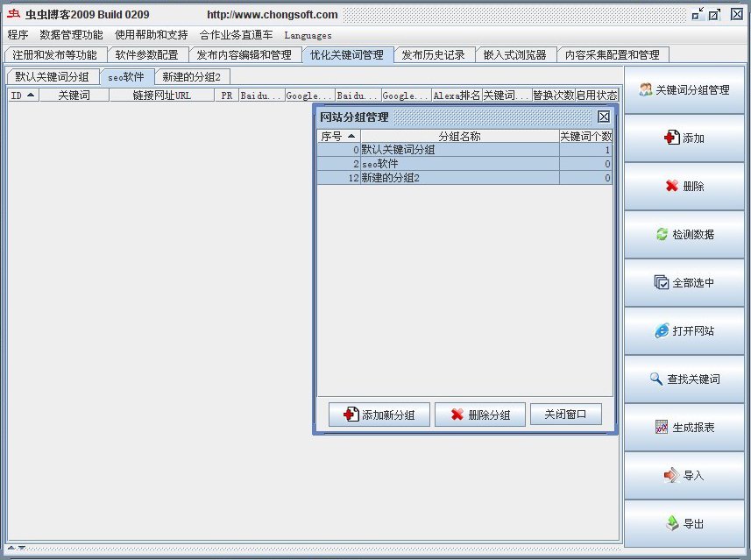Image resolution: width=751 pixels, height=560 pixels.
Task: Click the keyword group management users icon
Action: pyautogui.click(x=646, y=89)
